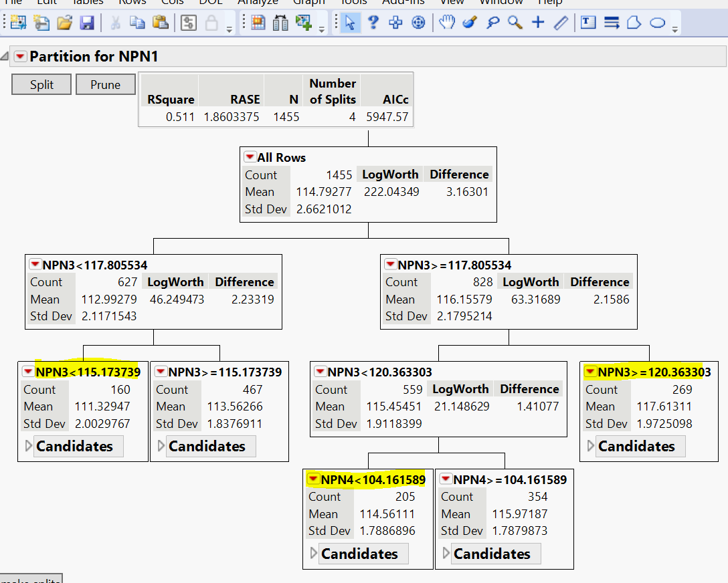This screenshot has height=583, width=728.
Task: Choose the Magnifier zoom tool
Action: (x=515, y=22)
